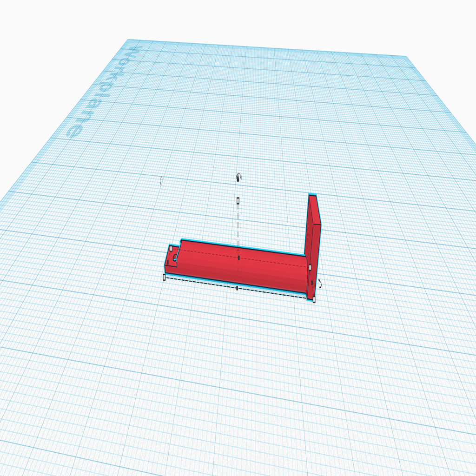Select the black edge handle on the object's short left end
The image size is (476, 476).
(167, 262)
